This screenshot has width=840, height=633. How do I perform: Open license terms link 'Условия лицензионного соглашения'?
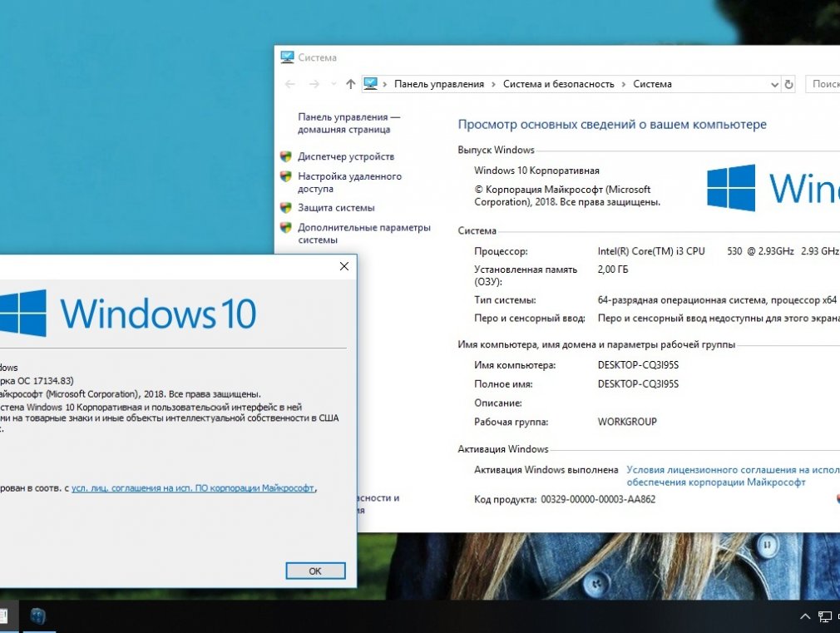tap(733, 476)
